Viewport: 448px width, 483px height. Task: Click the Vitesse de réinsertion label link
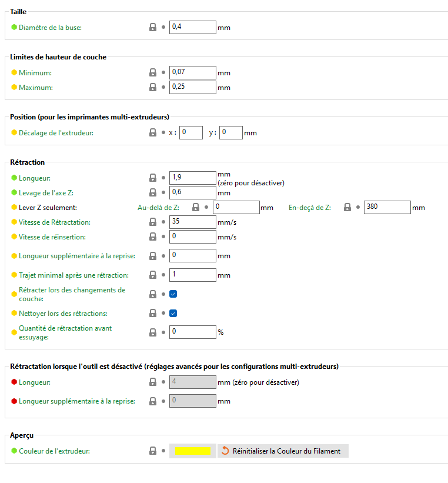point(52,237)
